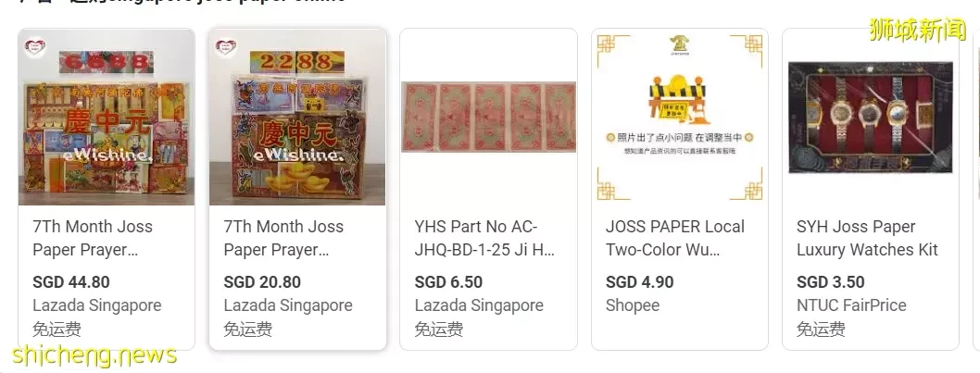The width and height of the screenshot is (980, 373).
Task: Click Lazada Singapore under the SGD 20.80 item
Action: point(288,305)
